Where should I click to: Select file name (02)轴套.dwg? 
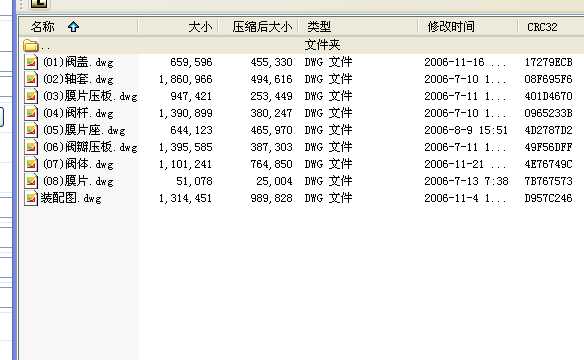(x=78, y=79)
